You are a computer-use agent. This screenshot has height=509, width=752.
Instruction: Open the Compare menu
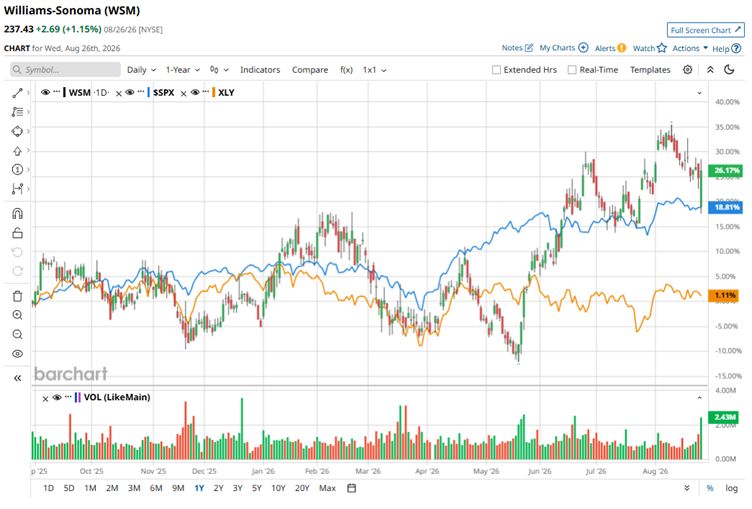pos(310,70)
